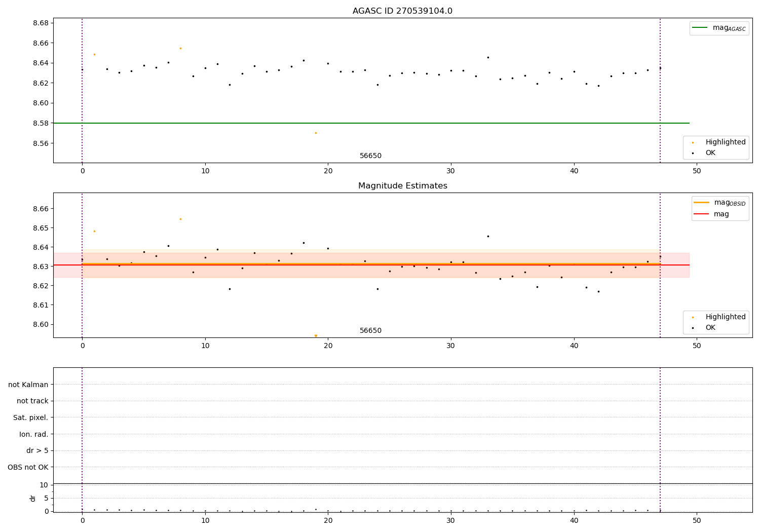Select the green line sample in the top legend

[700, 28]
